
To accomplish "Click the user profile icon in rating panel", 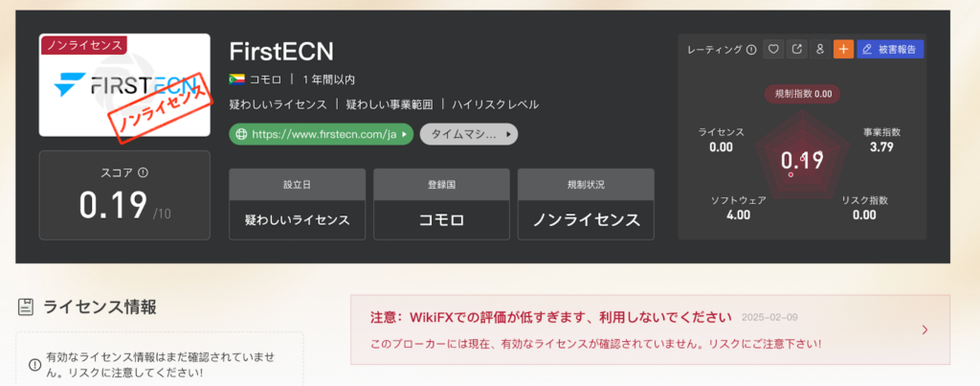I will pos(820,50).
